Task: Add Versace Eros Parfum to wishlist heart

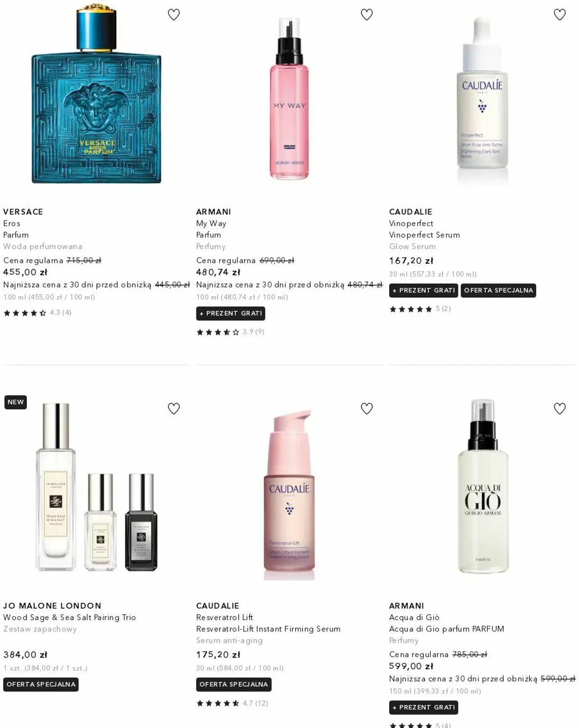Action: pos(174,15)
